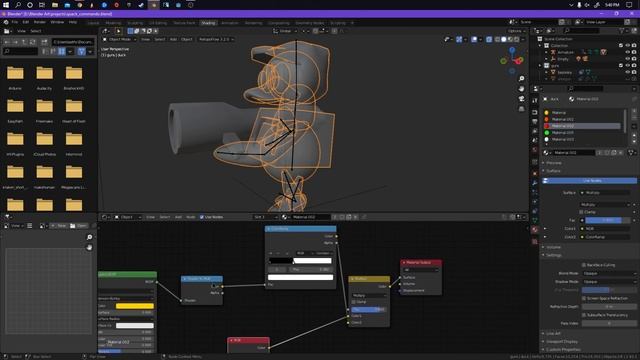The image size is (640, 360).
Task: Toggle Clamp checkbox in material Surface panel
Action: click(581, 212)
